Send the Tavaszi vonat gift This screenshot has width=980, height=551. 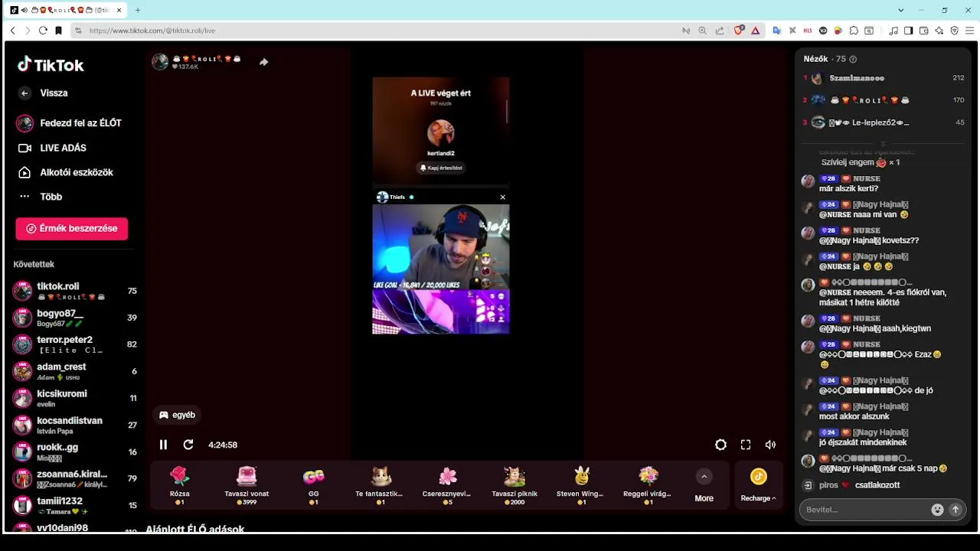pyautogui.click(x=247, y=485)
